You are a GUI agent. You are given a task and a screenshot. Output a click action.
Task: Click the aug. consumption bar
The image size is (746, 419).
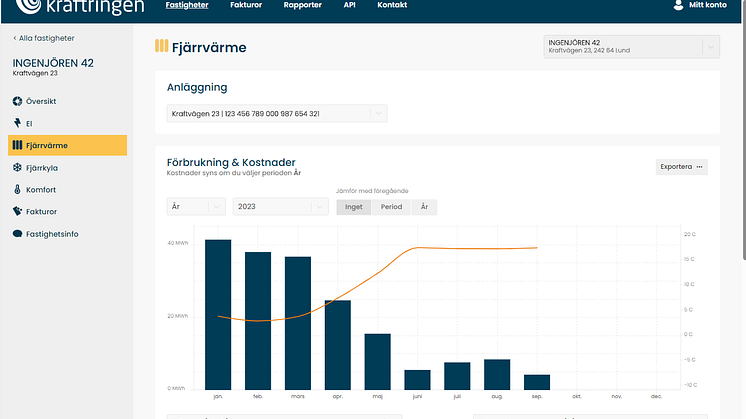(497, 375)
